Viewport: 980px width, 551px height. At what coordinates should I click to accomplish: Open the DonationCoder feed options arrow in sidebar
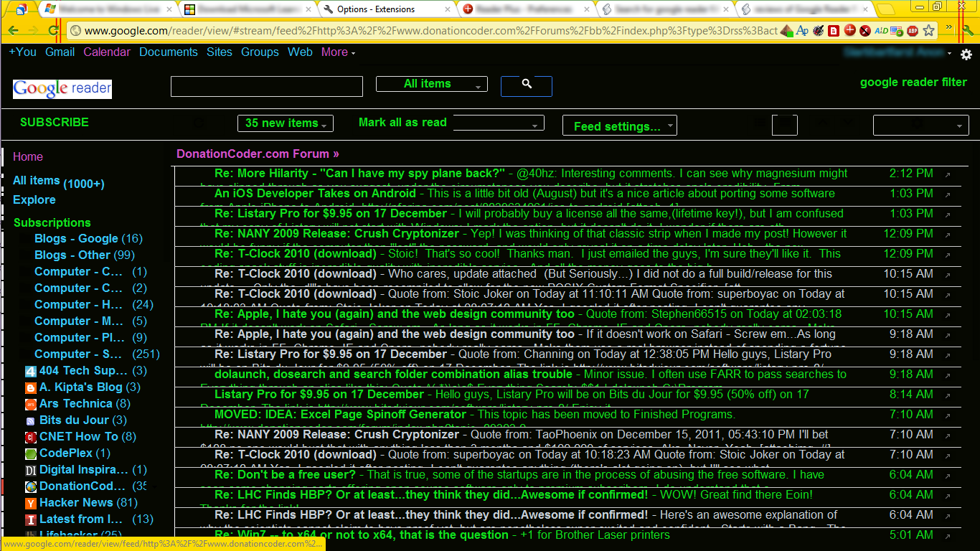155,486
